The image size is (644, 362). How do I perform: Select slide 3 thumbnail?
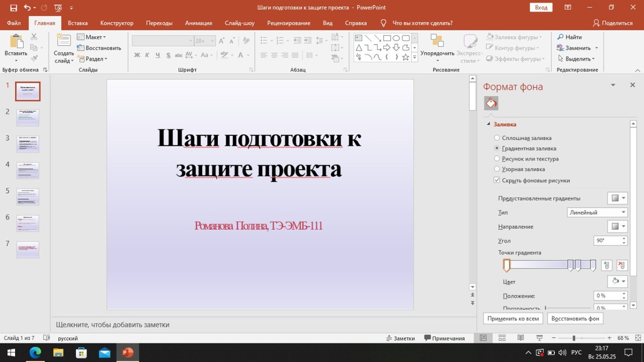click(x=28, y=144)
